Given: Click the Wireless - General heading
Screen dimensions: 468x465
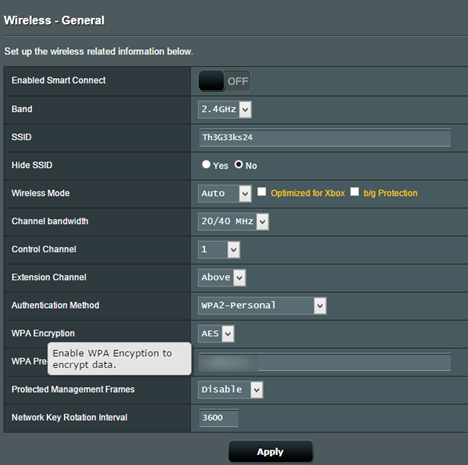Looking at the screenshot, I should click(54, 21).
